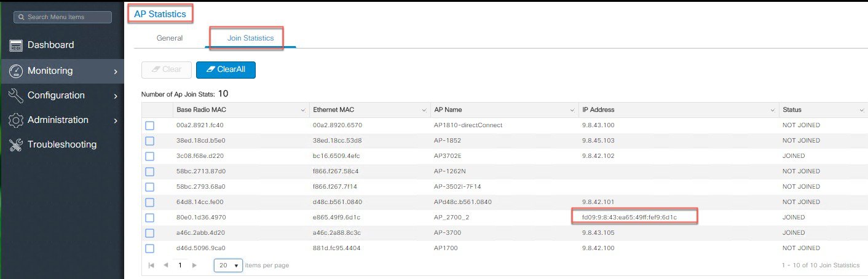Click the Configuration wrench icon
The width and height of the screenshot is (868, 279).
click(16, 95)
